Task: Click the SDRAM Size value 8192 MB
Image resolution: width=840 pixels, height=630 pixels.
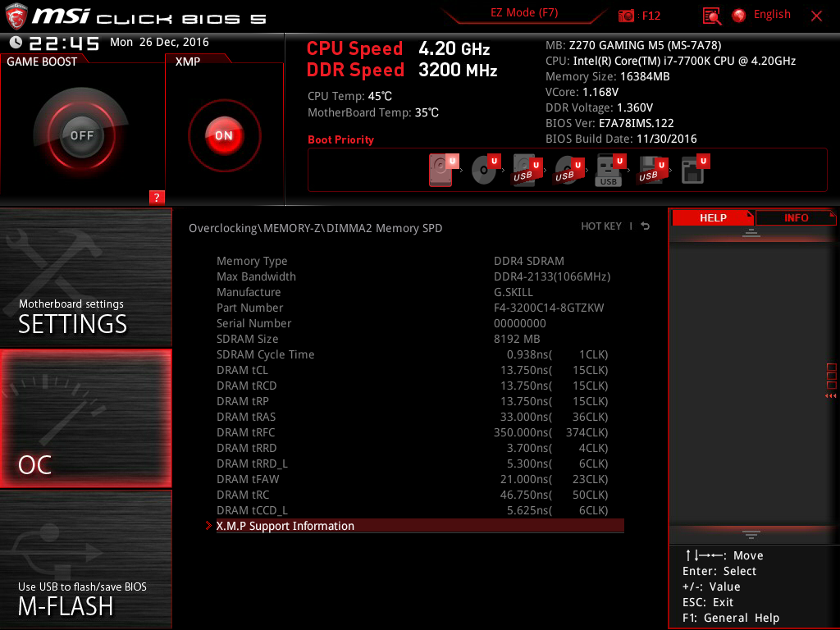Action: (517, 339)
